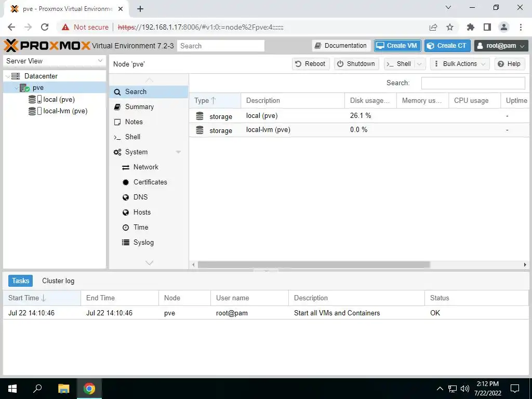Collapse the Datacenter tree node

(7, 76)
